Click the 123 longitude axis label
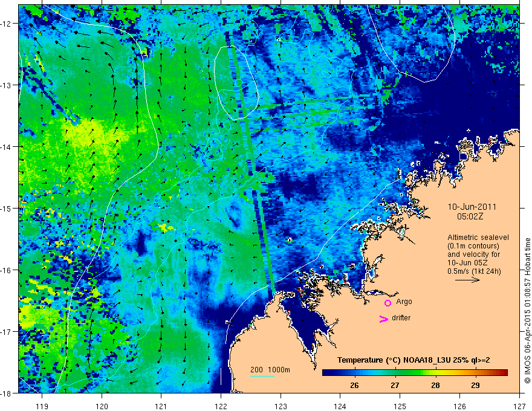Viewport: 532px width, 411px height. tap(281, 406)
